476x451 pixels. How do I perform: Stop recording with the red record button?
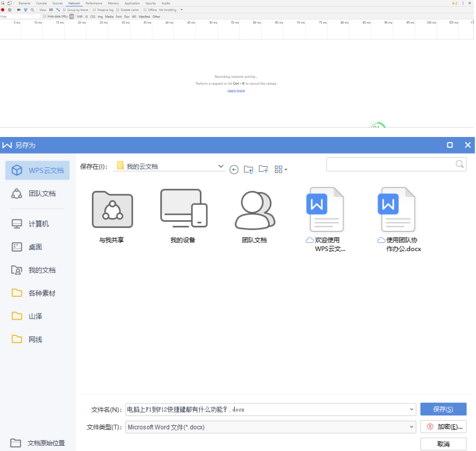coord(3,10)
